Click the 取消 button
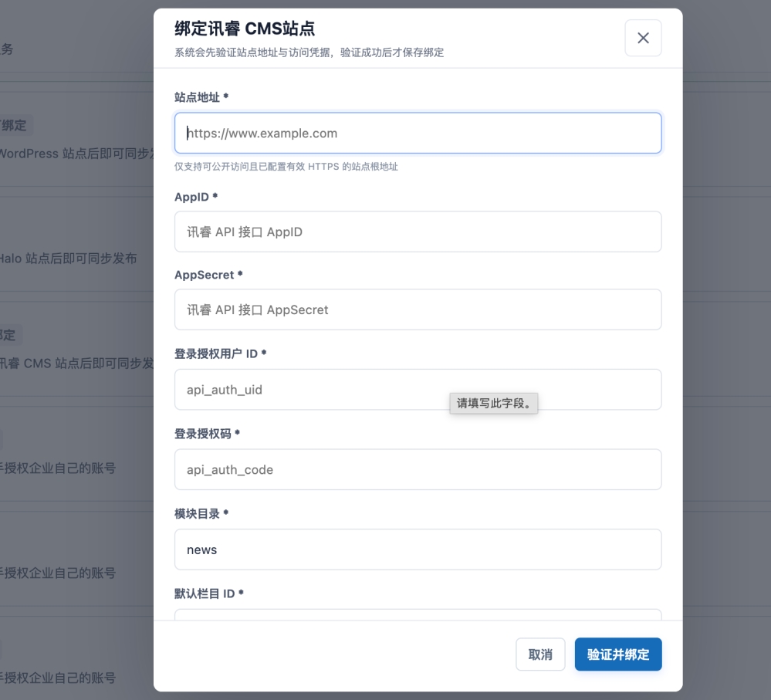The width and height of the screenshot is (771, 700). point(540,654)
